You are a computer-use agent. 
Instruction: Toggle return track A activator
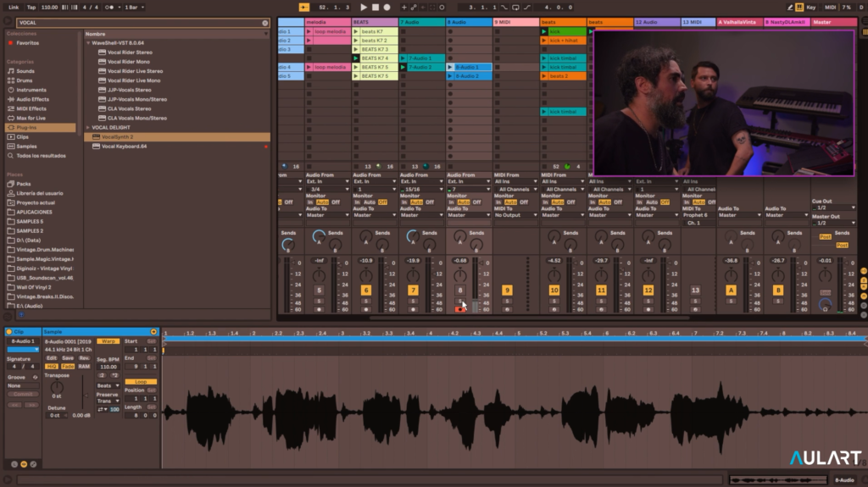click(731, 290)
